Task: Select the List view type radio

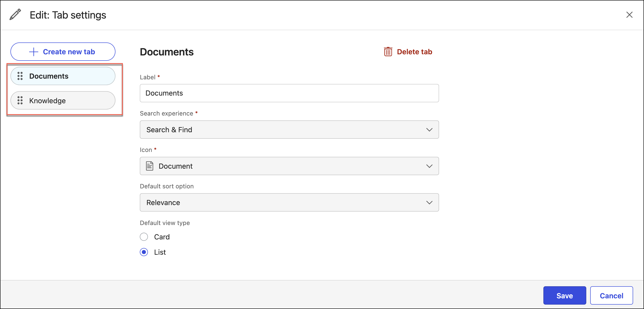Action: (x=144, y=252)
